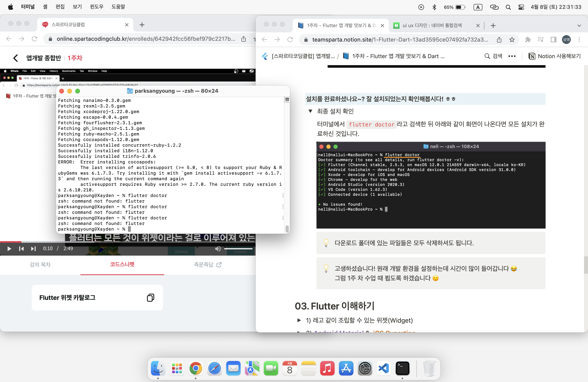
Task: Adjust the video volume slider
Action: point(238,249)
